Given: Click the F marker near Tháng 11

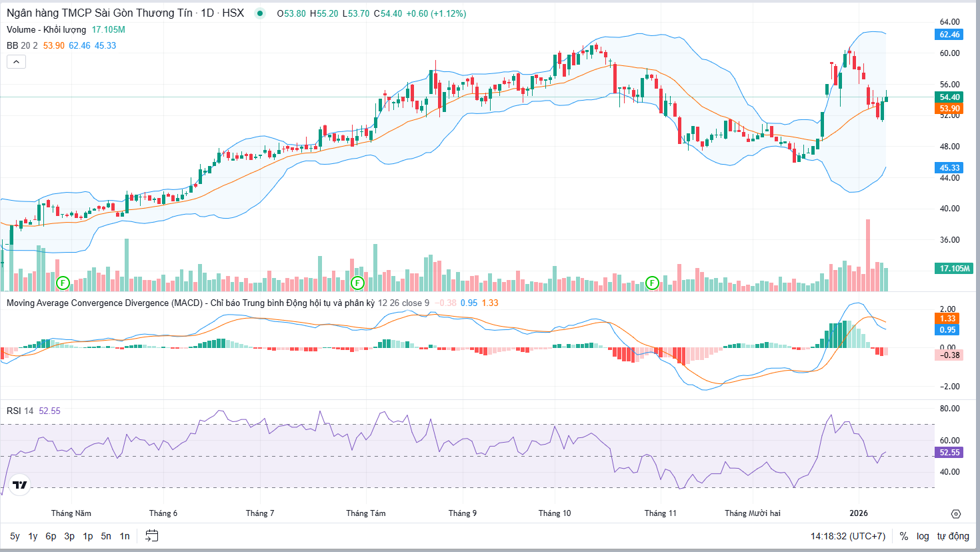Looking at the screenshot, I should (x=652, y=283).
